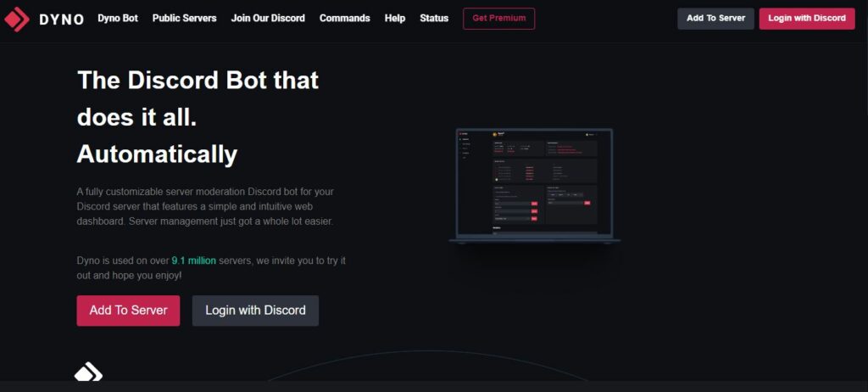Click Login with Discord in top navbar
The width and height of the screenshot is (868, 392).
click(x=807, y=19)
